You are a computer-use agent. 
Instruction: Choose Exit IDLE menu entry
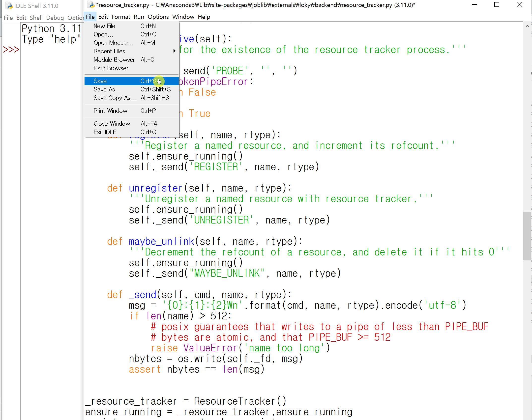tap(105, 132)
